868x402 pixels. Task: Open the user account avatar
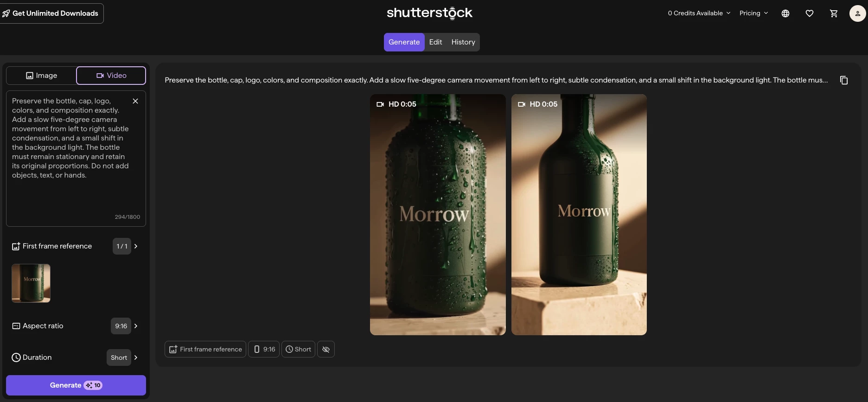click(857, 13)
